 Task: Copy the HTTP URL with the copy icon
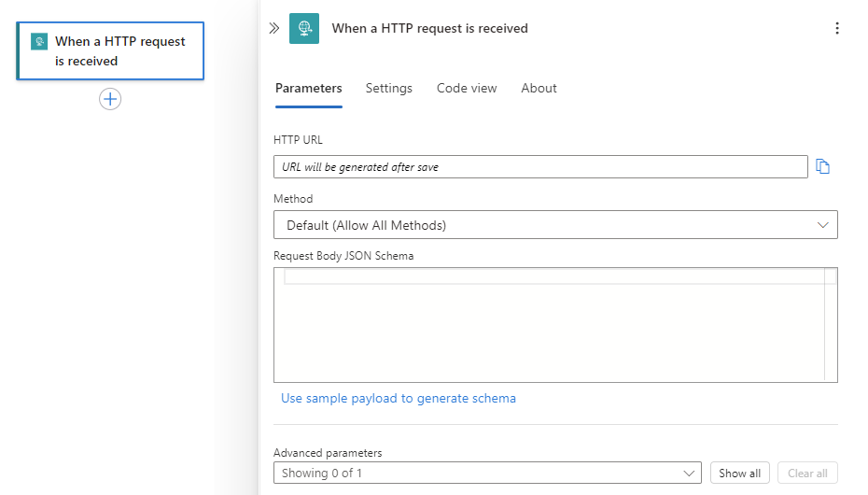coord(822,166)
